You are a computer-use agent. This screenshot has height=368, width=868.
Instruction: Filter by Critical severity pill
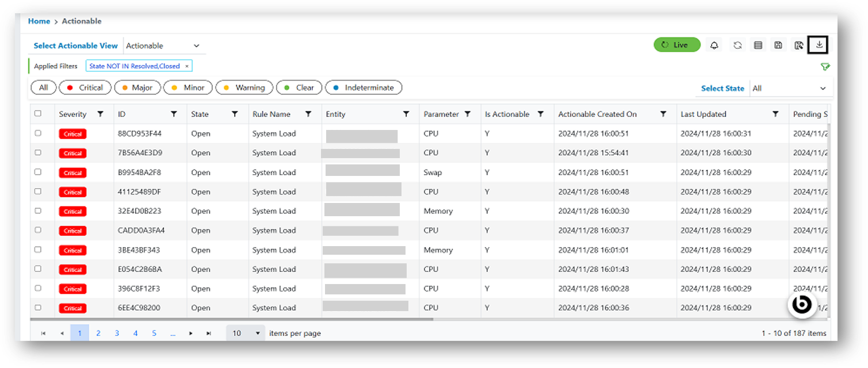pos(85,87)
